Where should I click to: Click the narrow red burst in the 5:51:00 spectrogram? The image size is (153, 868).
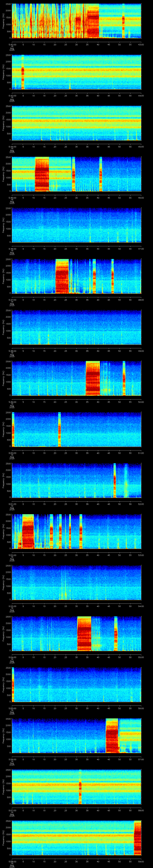coord(115,481)
